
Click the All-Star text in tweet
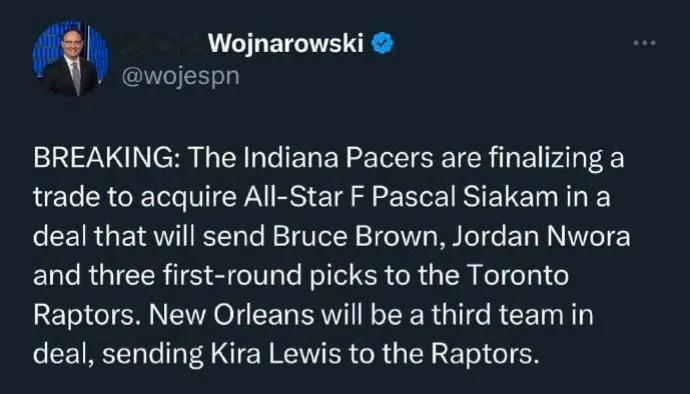click(x=294, y=197)
